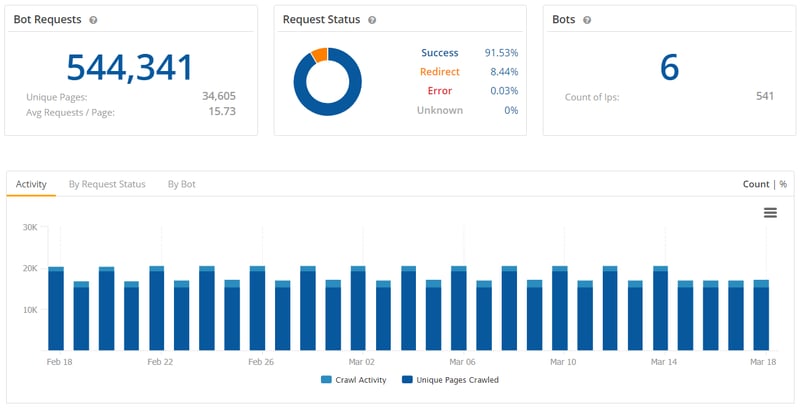
Task: Click the Mar 02 bar in chart
Action: (358, 308)
